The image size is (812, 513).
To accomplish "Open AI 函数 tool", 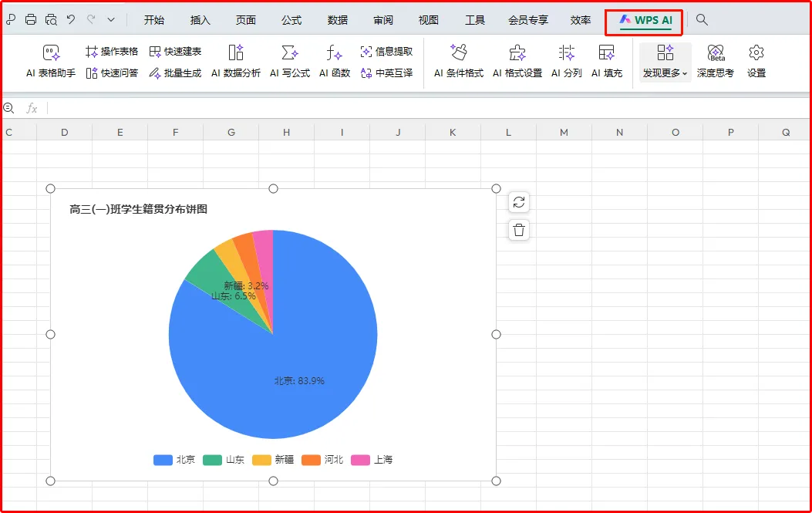I will point(335,61).
